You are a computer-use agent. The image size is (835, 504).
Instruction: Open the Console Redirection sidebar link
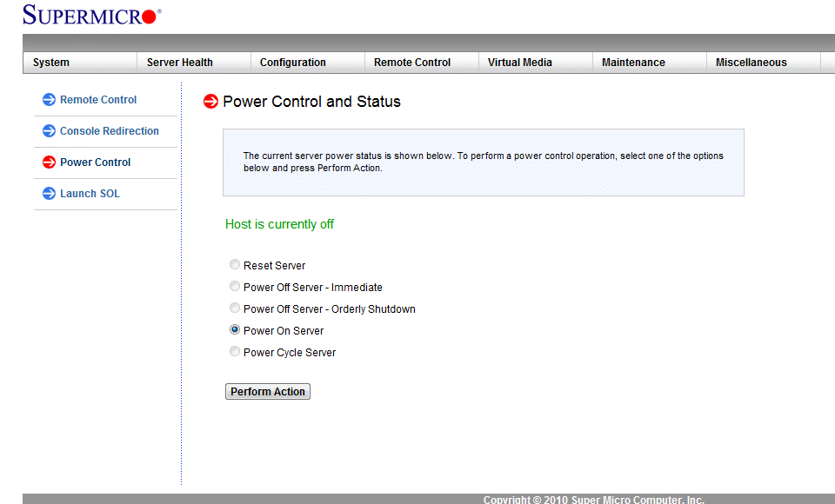coord(109,131)
